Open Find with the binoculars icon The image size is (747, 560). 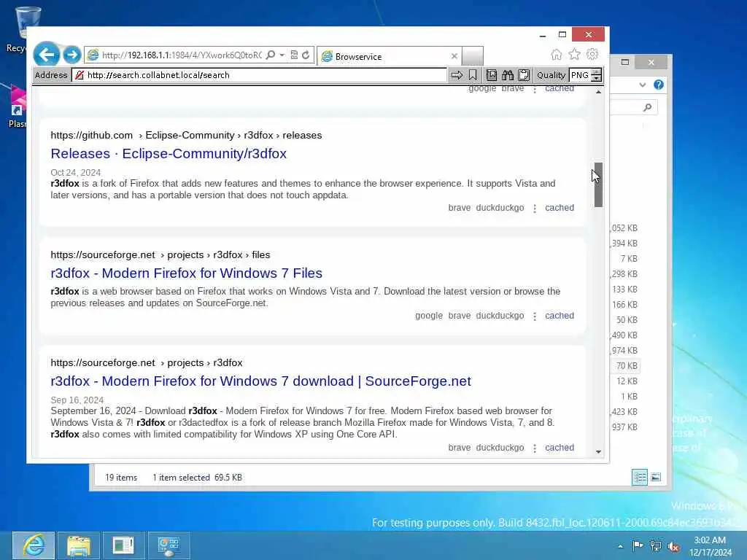pyautogui.click(x=508, y=75)
